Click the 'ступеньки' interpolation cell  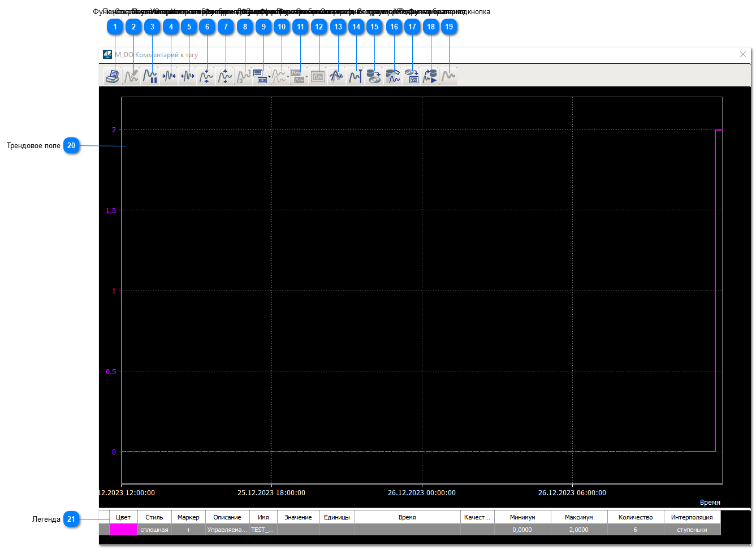(x=692, y=530)
